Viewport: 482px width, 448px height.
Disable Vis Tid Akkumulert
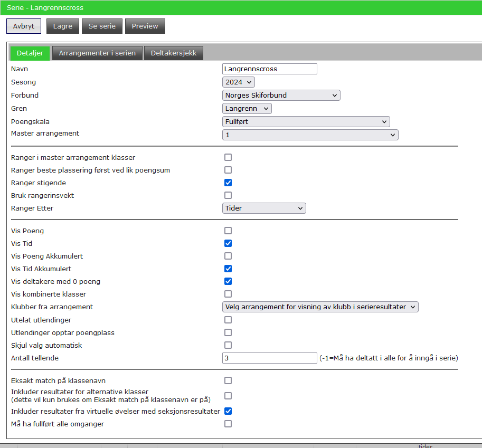tap(228, 269)
